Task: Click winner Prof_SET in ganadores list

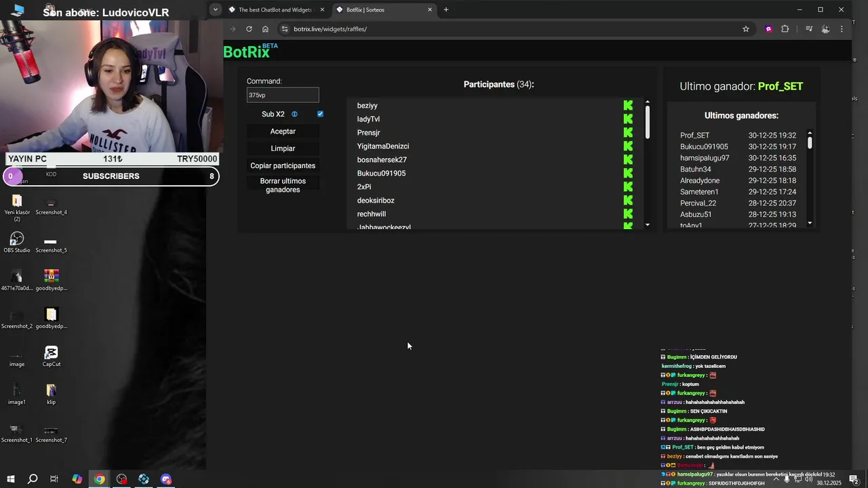Action: (x=695, y=136)
